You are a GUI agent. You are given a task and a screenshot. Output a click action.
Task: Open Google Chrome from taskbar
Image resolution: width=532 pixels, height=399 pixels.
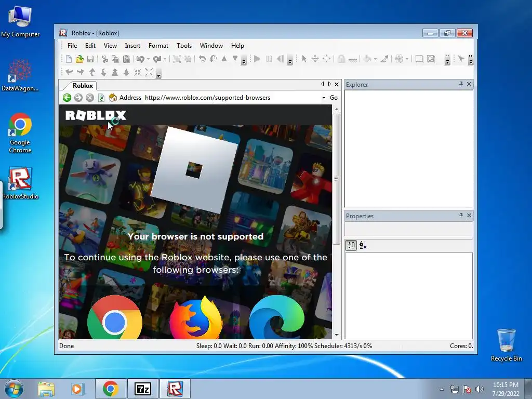(x=111, y=389)
